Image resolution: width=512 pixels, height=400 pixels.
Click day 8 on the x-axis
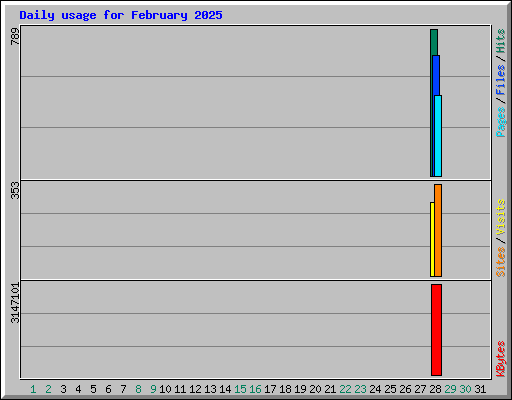[138, 389]
